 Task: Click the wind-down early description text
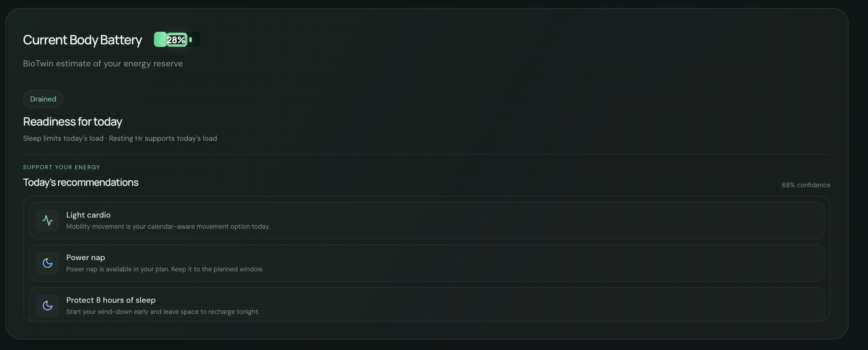point(163,312)
